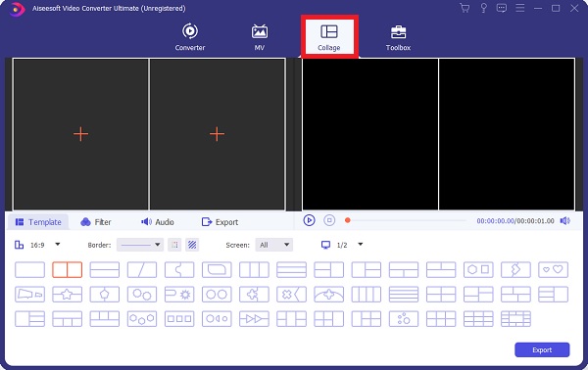This screenshot has height=370, width=588.
Task: Select the two horizontal split template
Action: [x=105, y=269]
